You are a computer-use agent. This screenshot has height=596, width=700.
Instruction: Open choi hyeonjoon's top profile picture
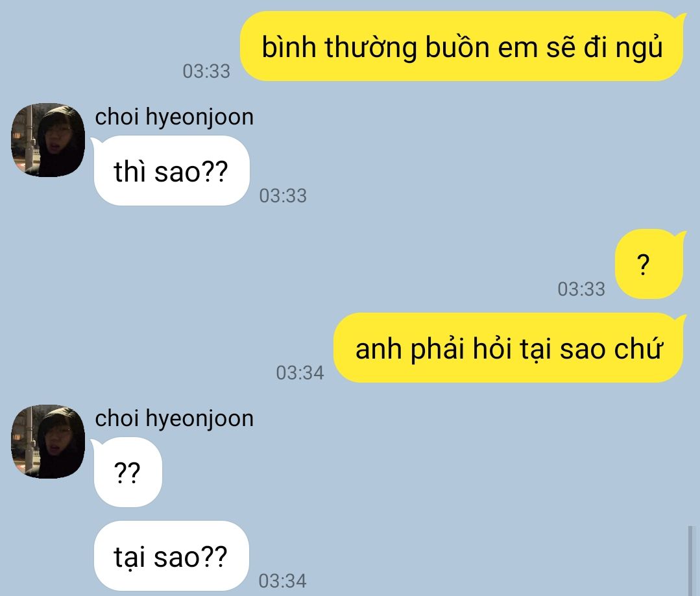point(48,140)
